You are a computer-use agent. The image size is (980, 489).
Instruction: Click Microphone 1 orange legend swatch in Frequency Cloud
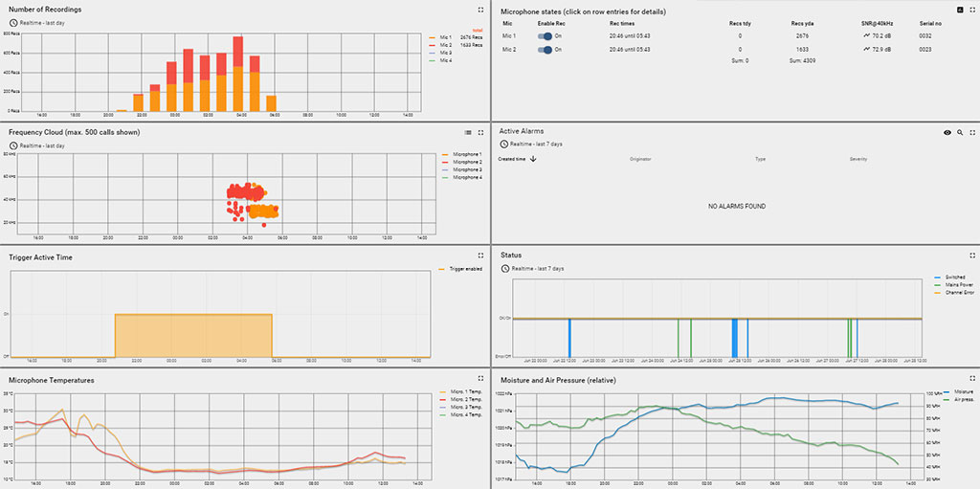pyautogui.click(x=445, y=154)
